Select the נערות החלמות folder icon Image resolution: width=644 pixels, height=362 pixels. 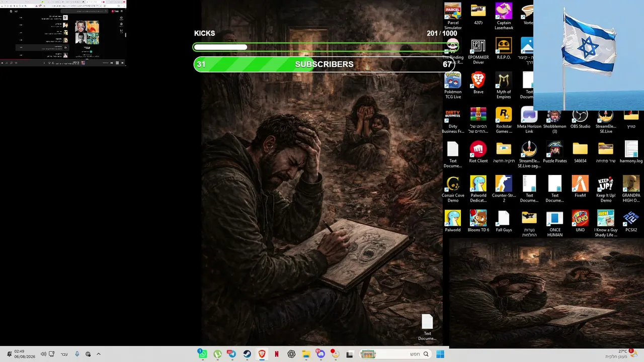(x=529, y=224)
